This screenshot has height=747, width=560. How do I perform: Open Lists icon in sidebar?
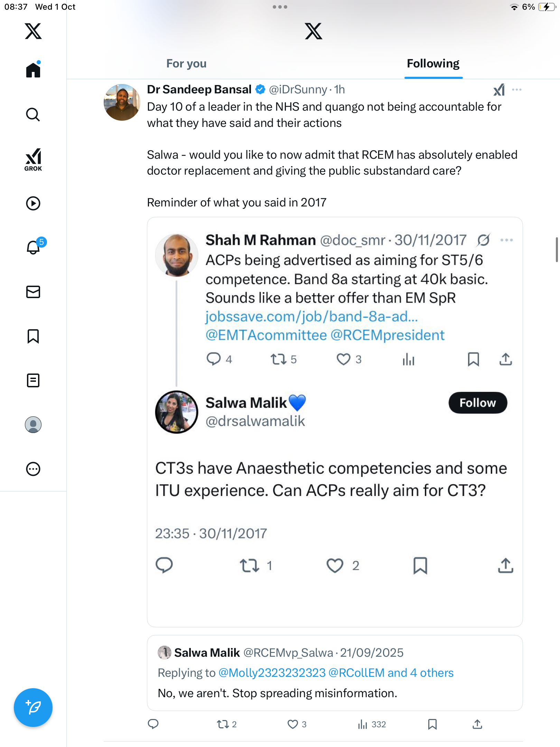click(33, 380)
